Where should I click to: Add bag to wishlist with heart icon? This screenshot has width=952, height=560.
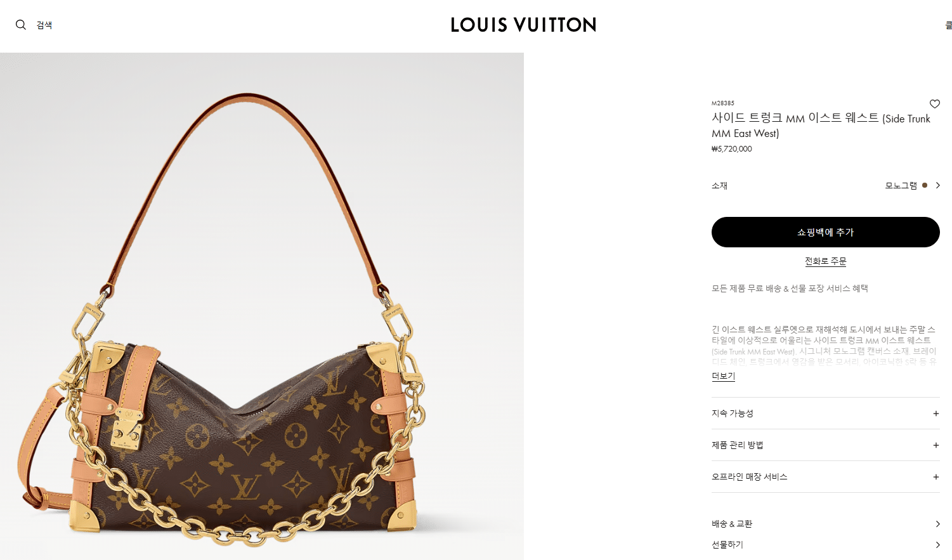[x=934, y=104]
